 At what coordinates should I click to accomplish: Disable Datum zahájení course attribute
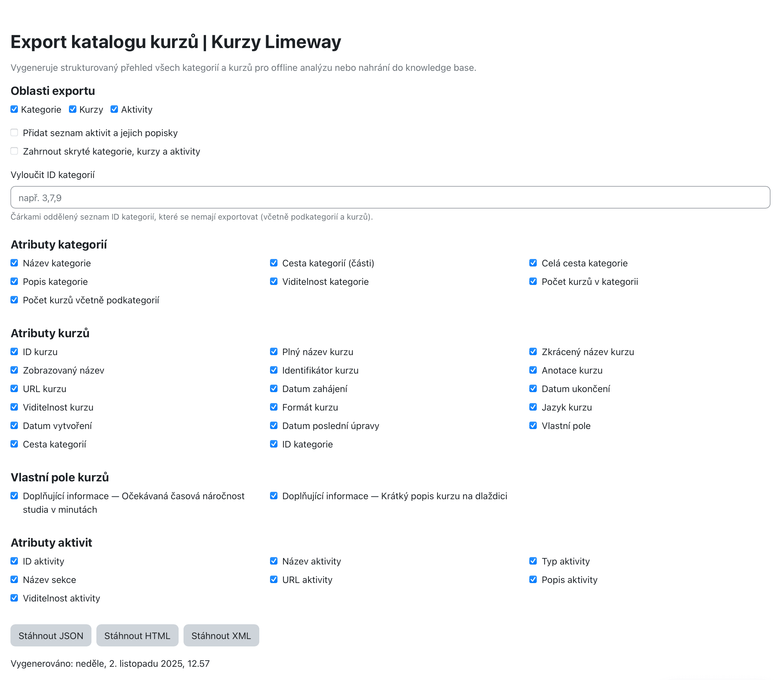[x=274, y=389]
